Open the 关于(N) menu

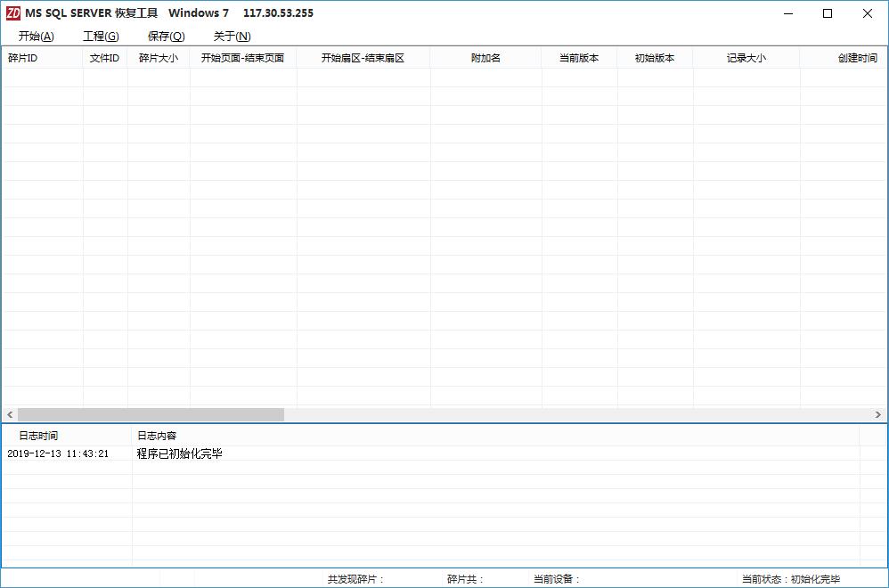tap(232, 37)
